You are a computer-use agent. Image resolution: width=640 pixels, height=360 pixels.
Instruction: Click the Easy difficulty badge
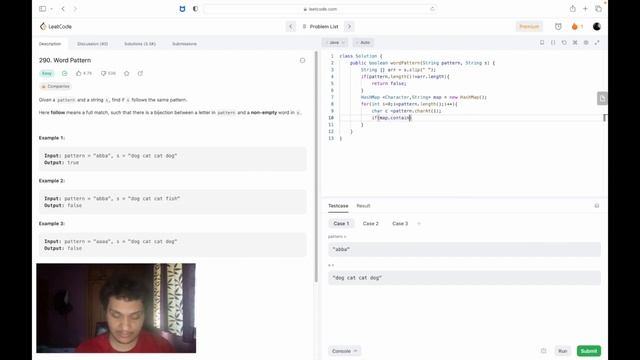point(47,73)
